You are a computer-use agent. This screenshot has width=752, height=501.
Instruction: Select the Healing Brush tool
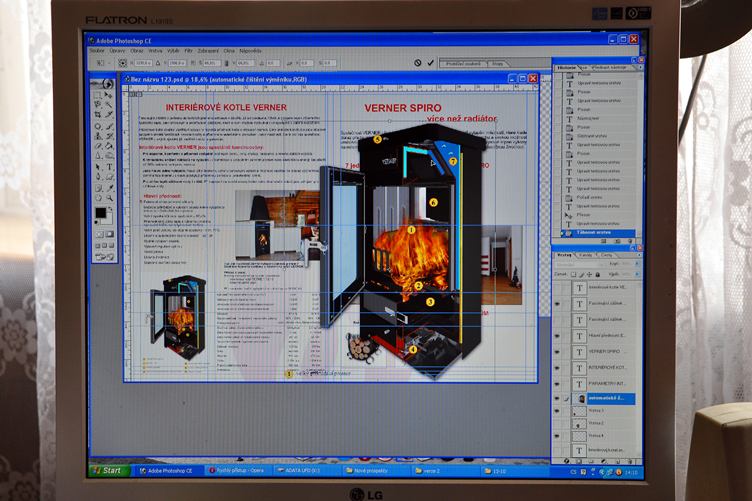(x=98, y=127)
